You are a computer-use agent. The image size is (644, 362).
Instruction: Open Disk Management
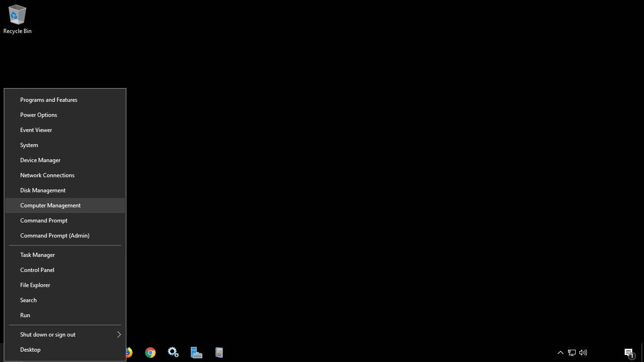coord(42,190)
